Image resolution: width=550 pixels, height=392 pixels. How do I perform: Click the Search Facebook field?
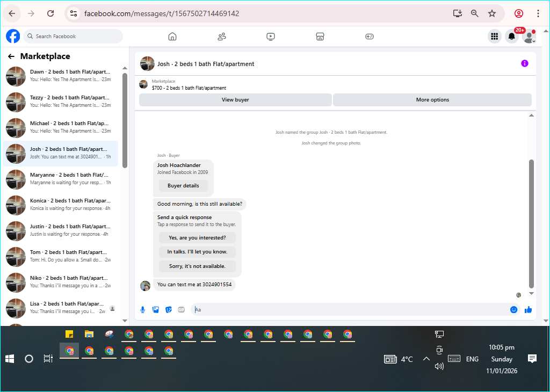73,36
